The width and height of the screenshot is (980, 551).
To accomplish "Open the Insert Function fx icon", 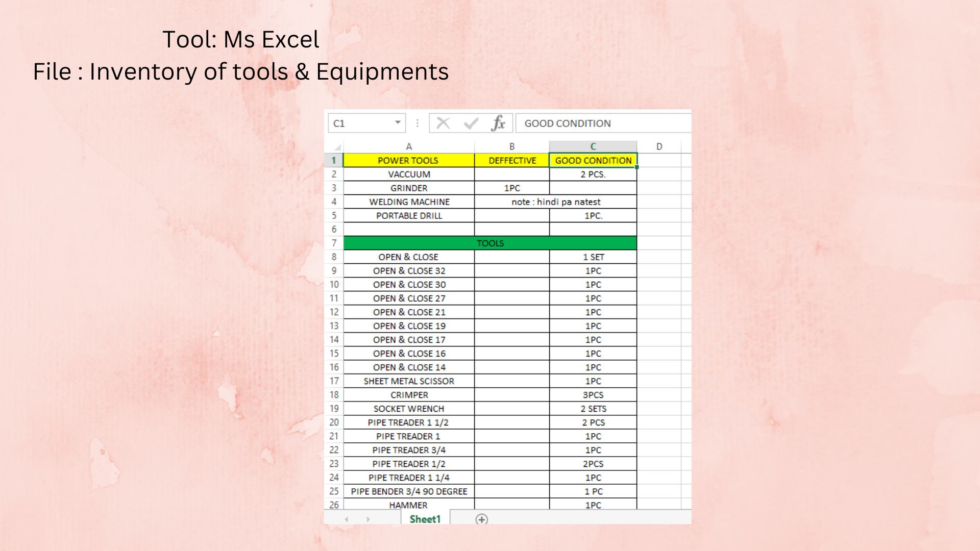I will click(498, 123).
